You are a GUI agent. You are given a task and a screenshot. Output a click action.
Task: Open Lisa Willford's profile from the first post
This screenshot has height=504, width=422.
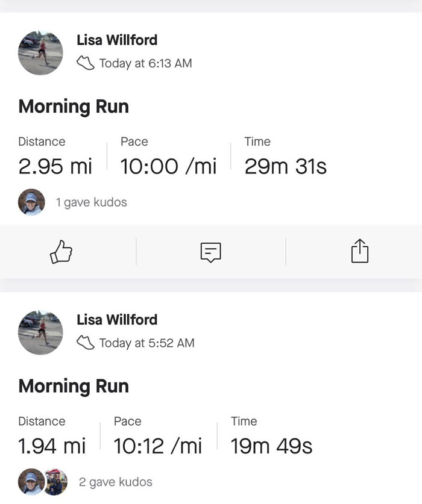click(x=117, y=40)
